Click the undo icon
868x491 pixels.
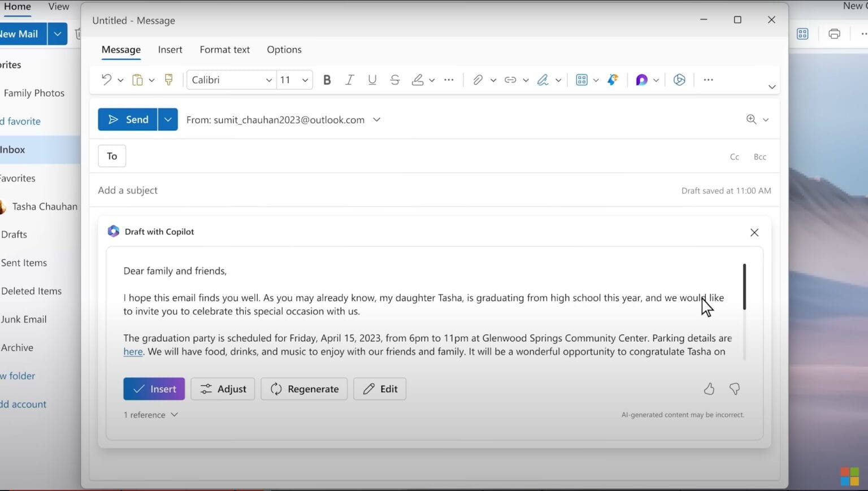107,80
